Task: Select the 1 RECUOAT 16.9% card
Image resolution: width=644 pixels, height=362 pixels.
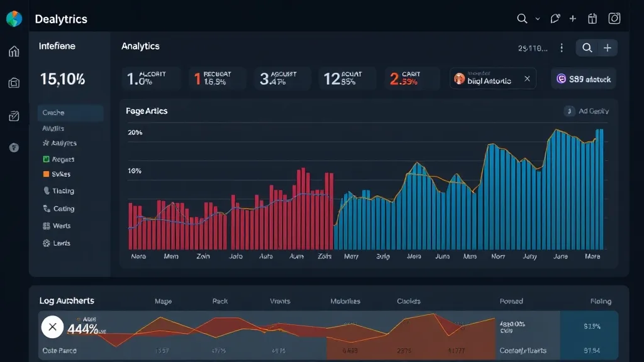Action: [217, 79]
